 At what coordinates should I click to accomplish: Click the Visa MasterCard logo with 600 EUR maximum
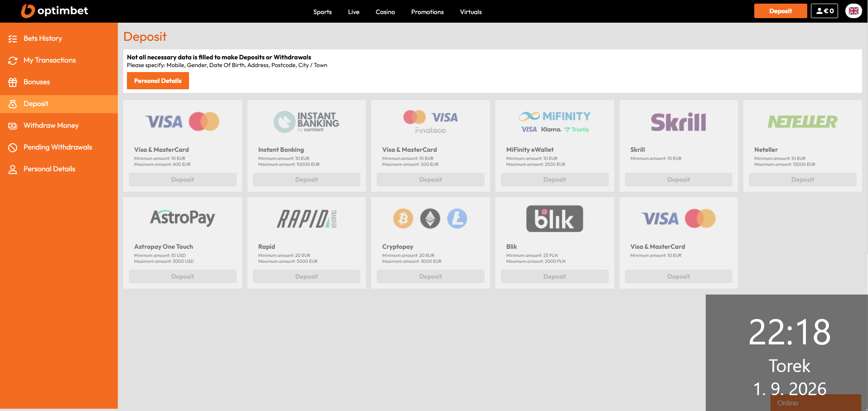click(182, 121)
